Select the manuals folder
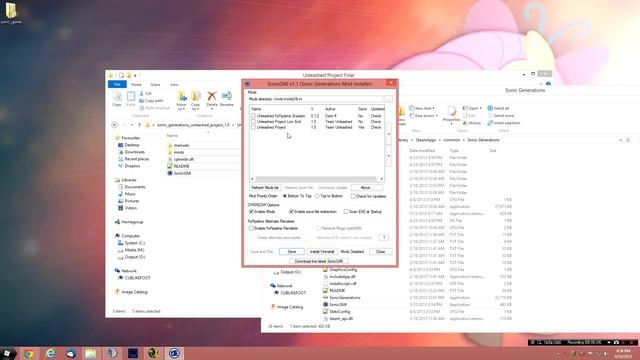The image size is (640, 360). coord(178,145)
